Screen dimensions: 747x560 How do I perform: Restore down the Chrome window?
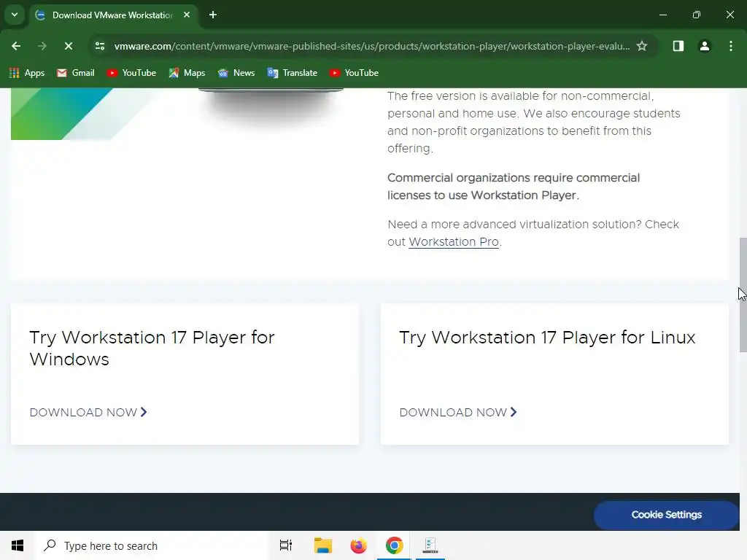[x=697, y=15]
